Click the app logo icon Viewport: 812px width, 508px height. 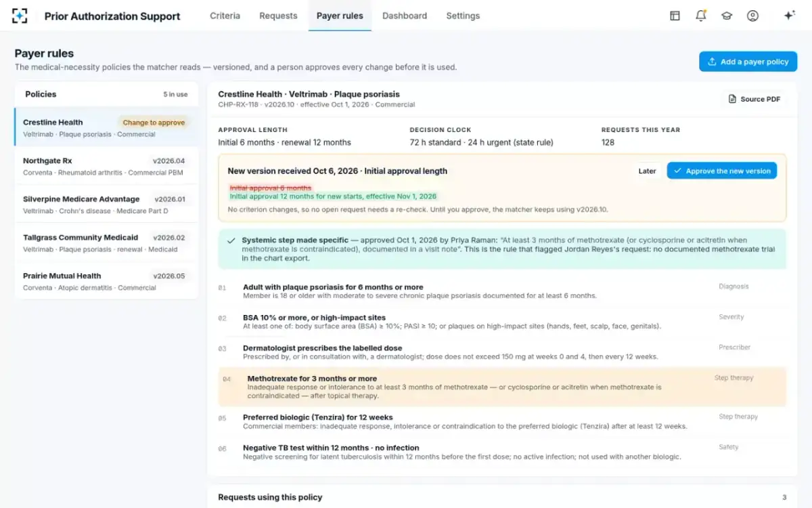(20, 16)
